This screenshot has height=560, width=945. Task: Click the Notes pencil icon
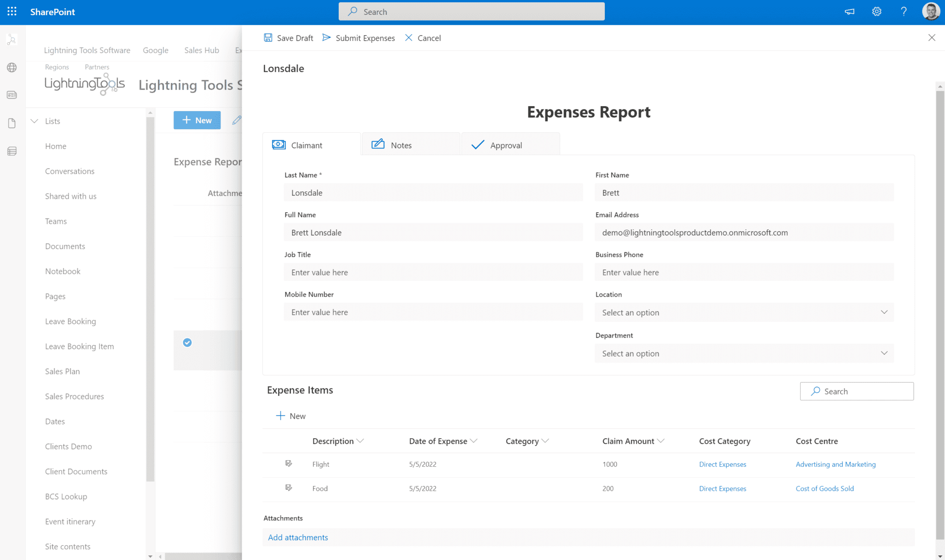[378, 144]
